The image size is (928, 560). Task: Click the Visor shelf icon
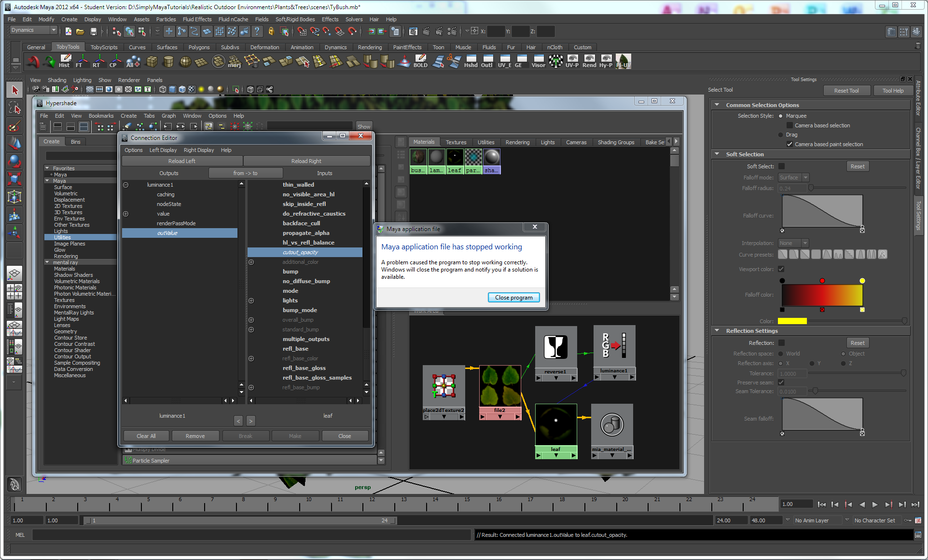538,61
